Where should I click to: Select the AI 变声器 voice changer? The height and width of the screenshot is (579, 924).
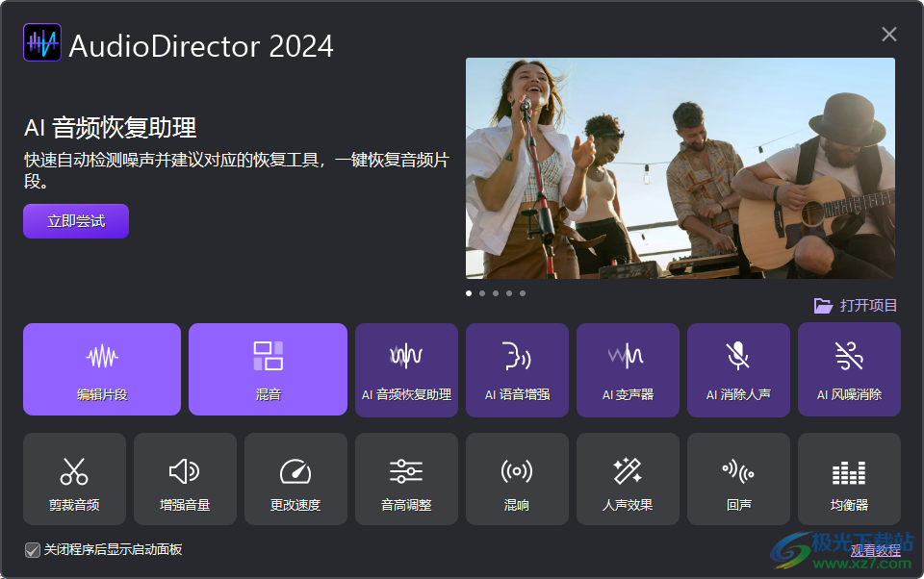click(628, 370)
